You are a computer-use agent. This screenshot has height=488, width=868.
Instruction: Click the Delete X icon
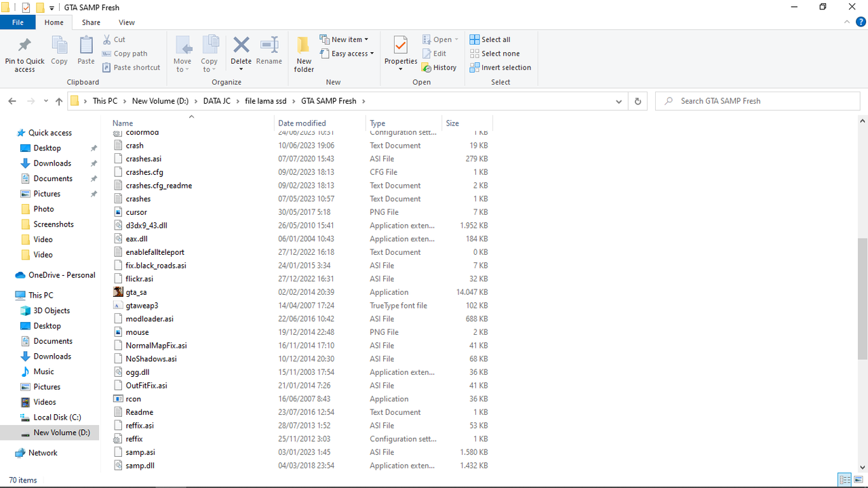click(241, 45)
